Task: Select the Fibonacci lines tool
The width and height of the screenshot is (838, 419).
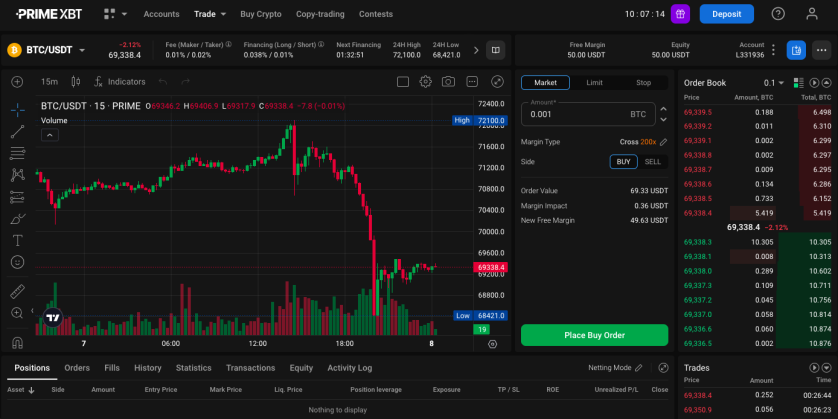Action: coord(18,153)
